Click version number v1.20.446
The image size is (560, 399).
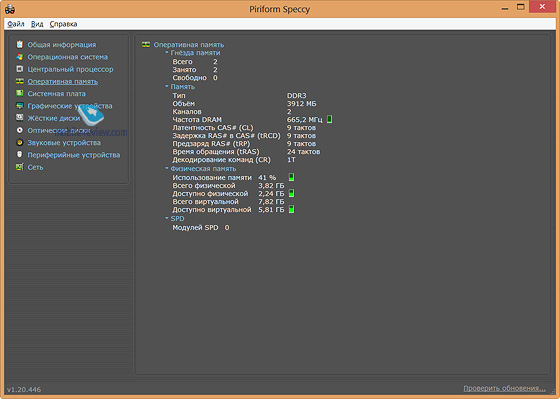click(24, 389)
